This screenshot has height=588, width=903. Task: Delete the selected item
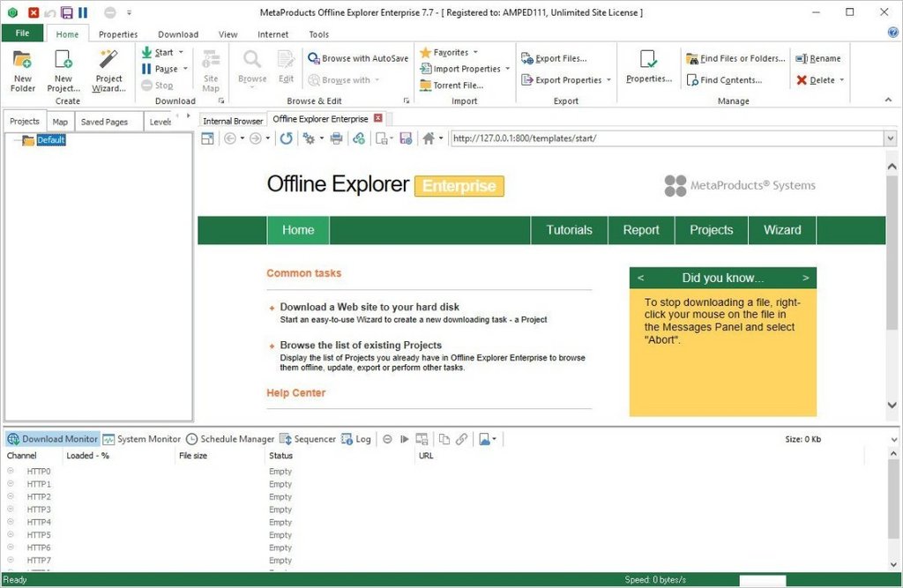click(816, 80)
